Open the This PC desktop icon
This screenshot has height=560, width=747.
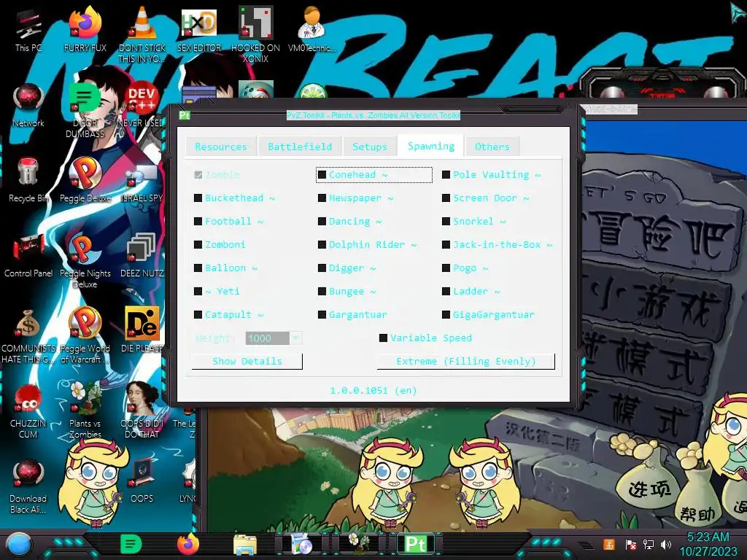click(x=28, y=31)
